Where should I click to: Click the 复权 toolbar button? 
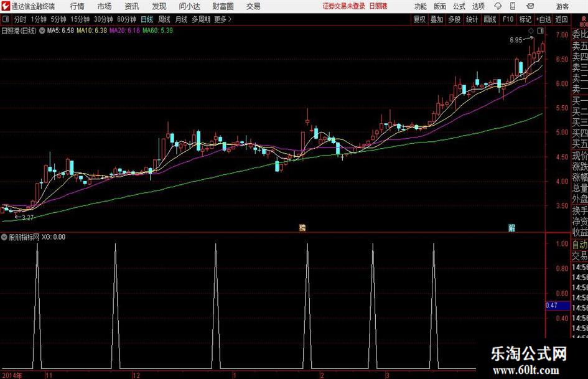pyautogui.click(x=419, y=19)
